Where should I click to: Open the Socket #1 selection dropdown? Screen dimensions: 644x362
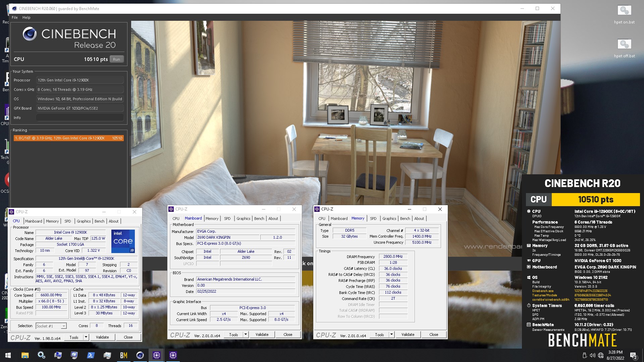click(51, 326)
